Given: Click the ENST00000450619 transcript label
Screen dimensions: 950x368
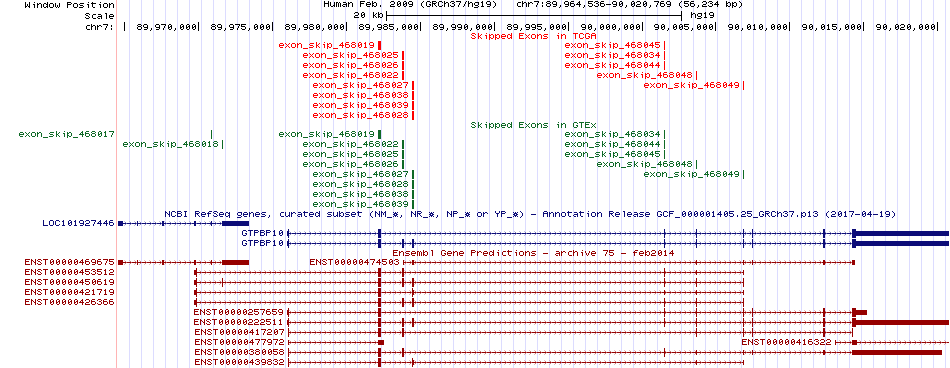Looking at the screenshot, I should 70,282.
